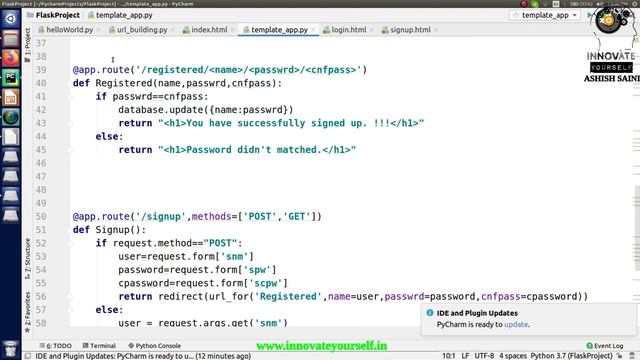This screenshot has width=640, height=360.
Task: Open the 6: TODO tool window
Action: 56,346
